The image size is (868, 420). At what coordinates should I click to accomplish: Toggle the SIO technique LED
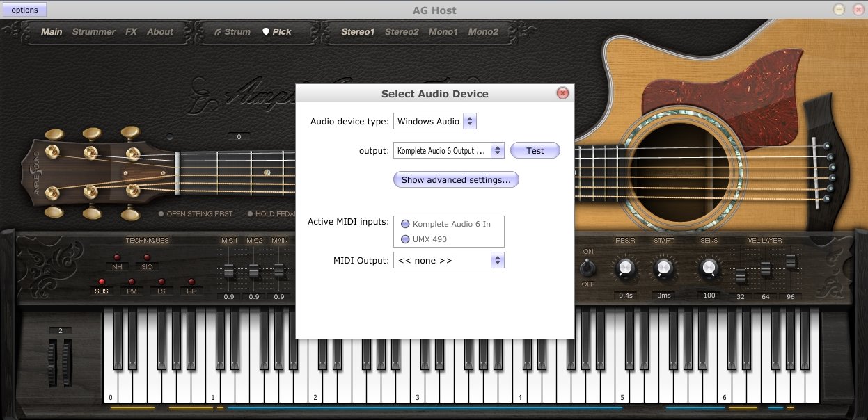(x=147, y=257)
